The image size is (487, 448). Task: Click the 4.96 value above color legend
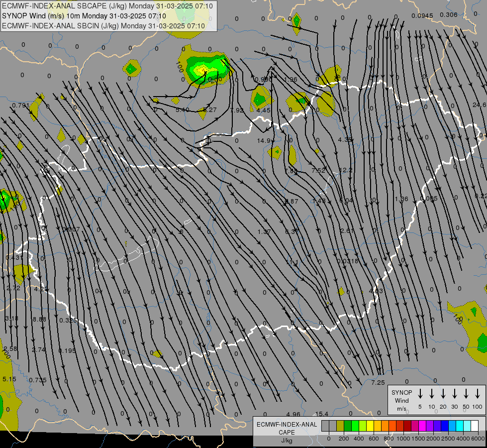point(293,415)
